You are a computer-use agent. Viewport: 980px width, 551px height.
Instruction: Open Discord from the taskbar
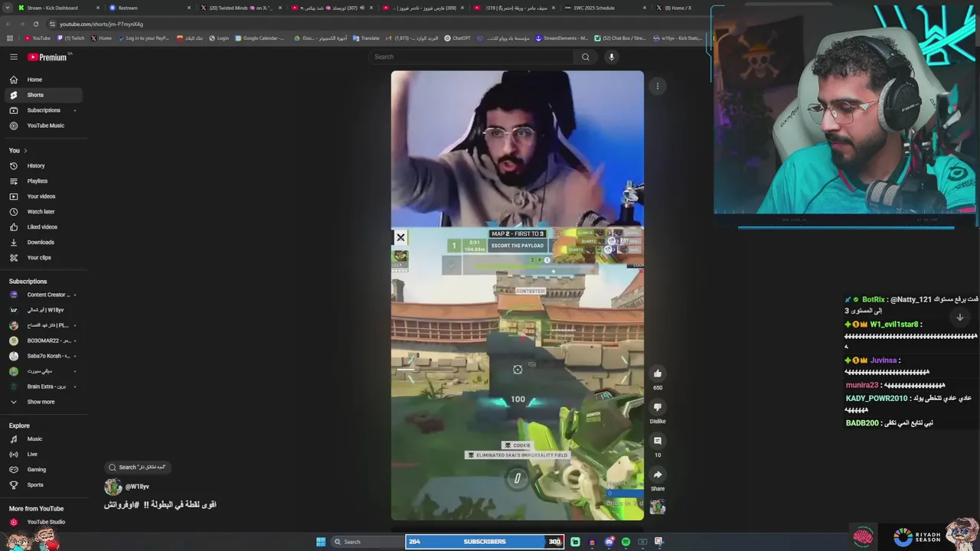click(609, 542)
